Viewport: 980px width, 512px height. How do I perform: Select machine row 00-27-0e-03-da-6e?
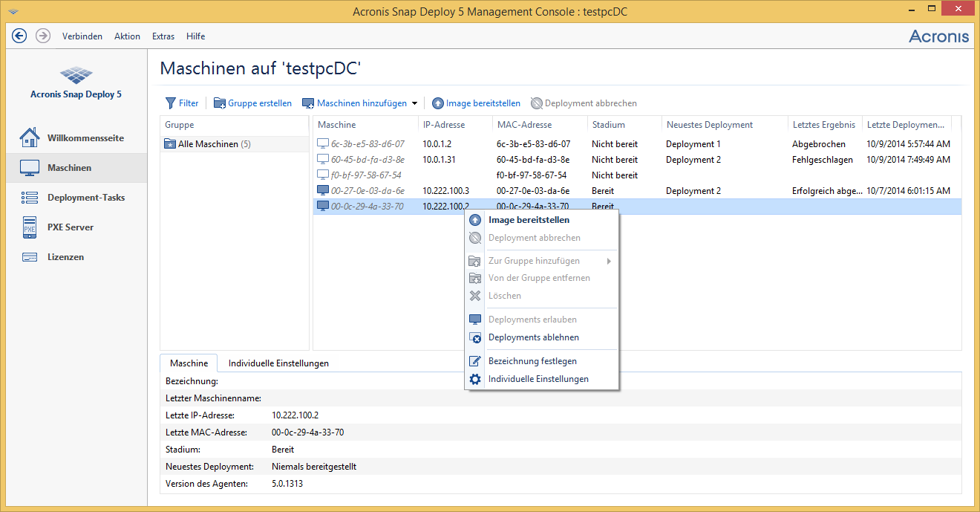click(637, 190)
